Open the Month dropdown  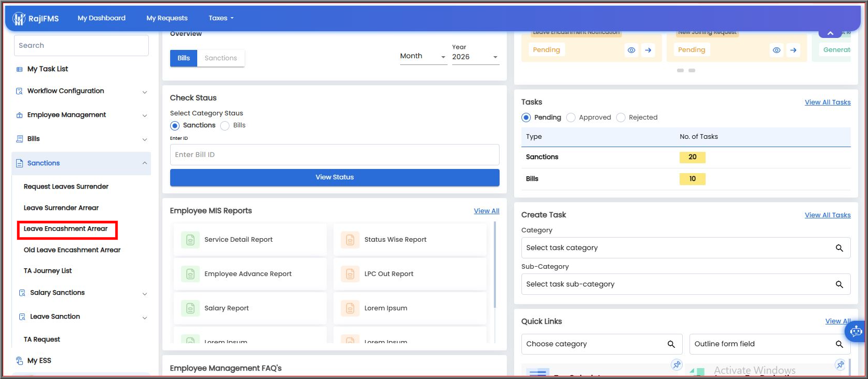pyautogui.click(x=424, y=57)
